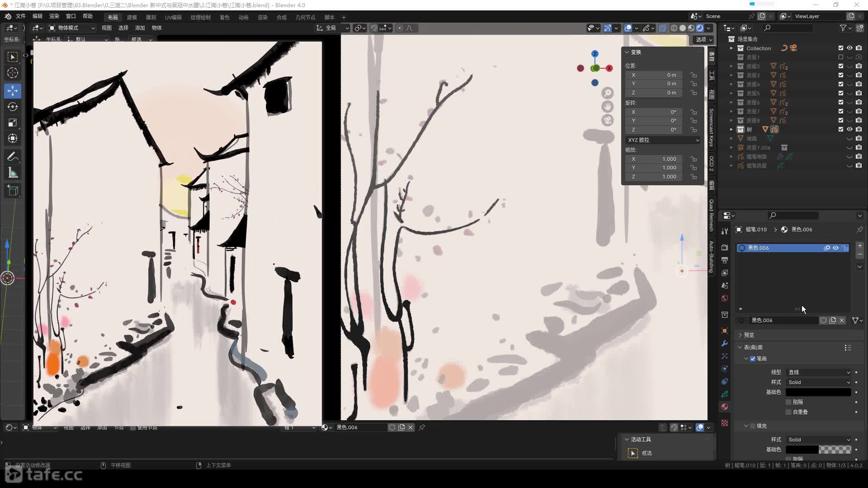The width and height of the screenshot is (868, 488).
Task: Enable the 房屋1 collection checkbox
Action: tap(841, 57)
